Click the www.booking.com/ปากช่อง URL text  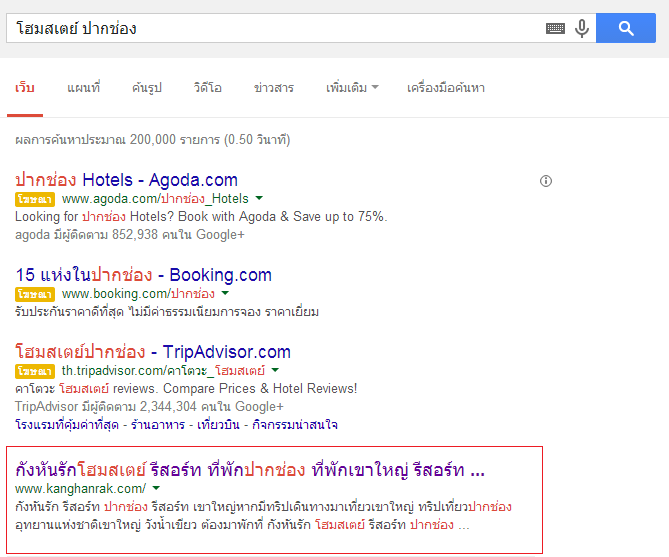point(138,294)
